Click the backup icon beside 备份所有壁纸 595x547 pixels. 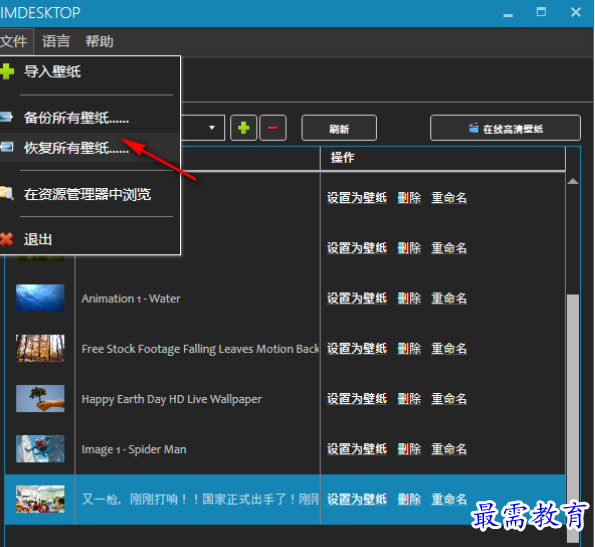[x=6, y=117]
